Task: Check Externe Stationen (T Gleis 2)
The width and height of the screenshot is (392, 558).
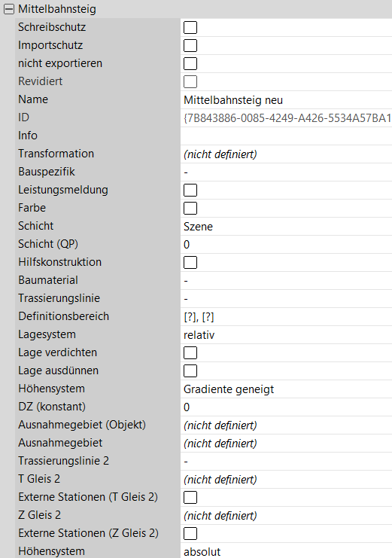Action: coord(190,498)
